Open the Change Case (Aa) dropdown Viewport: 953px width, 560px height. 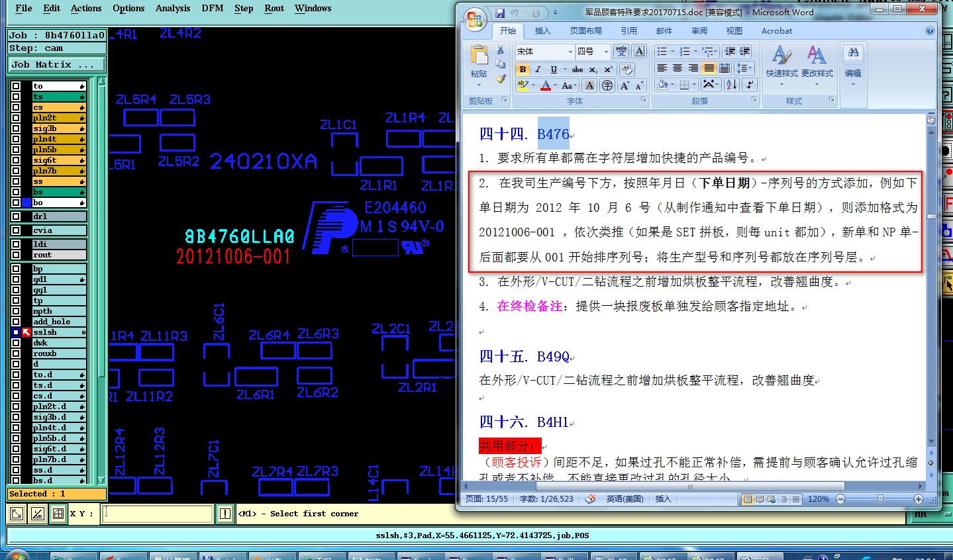tap(569, 85)
